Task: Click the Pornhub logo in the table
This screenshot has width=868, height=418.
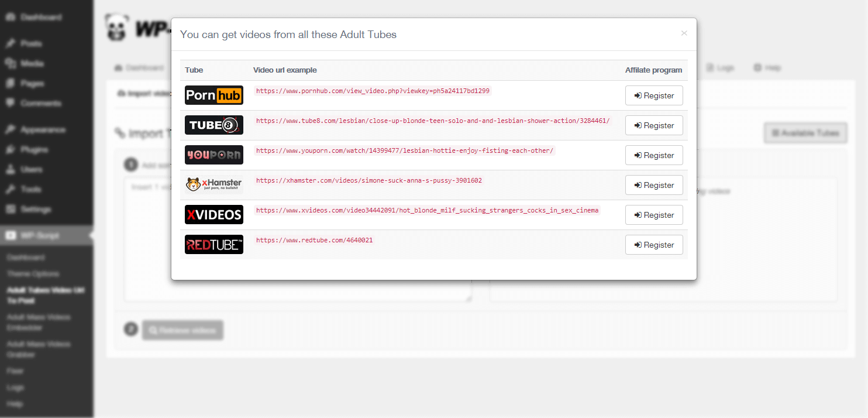Action: (214, 95)
